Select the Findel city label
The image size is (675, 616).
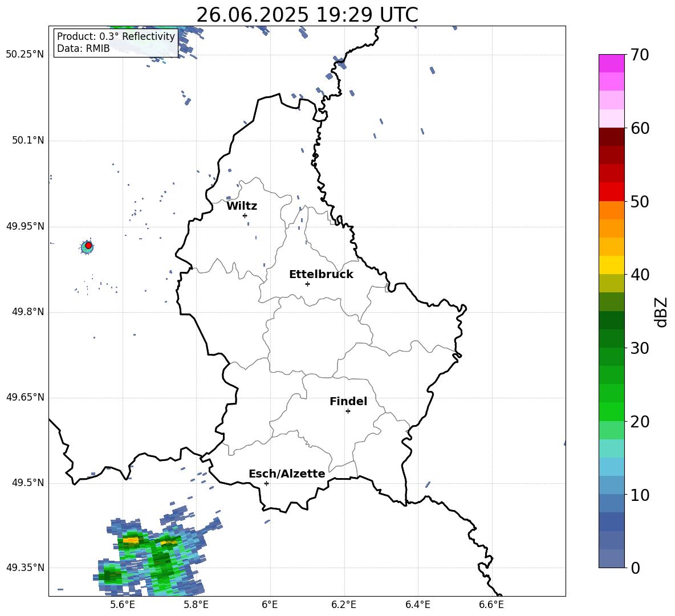pyautogui.click(x=348, y=401)
